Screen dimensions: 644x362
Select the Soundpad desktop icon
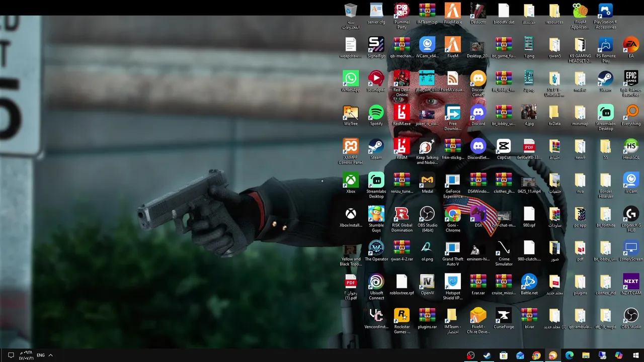[376, 81]
